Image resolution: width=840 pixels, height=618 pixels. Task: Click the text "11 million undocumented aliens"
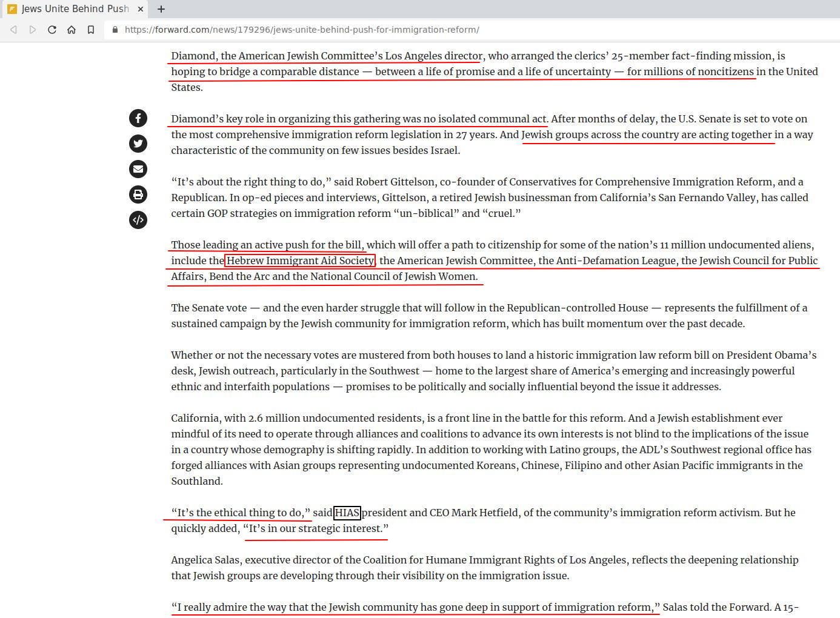coord(736,245)
